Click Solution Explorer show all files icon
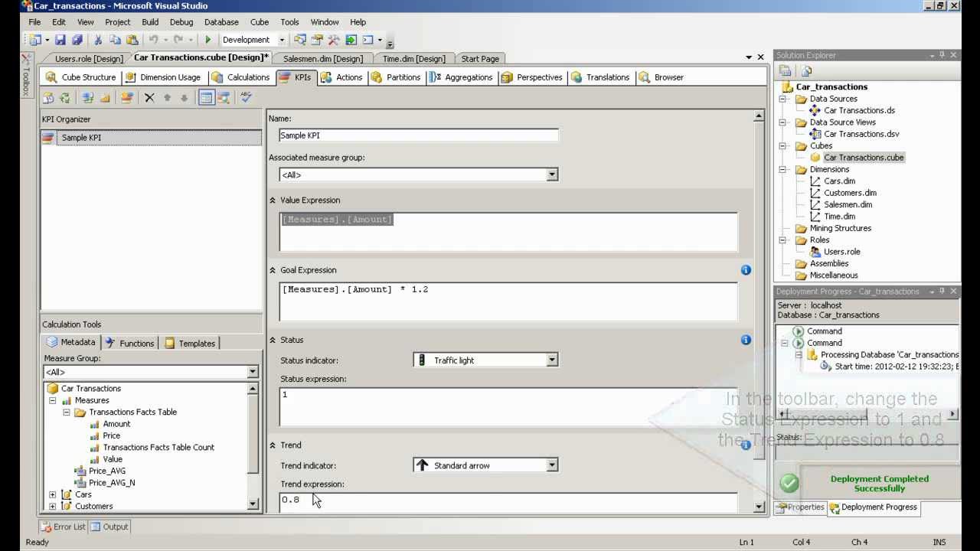 coord(806,71)
